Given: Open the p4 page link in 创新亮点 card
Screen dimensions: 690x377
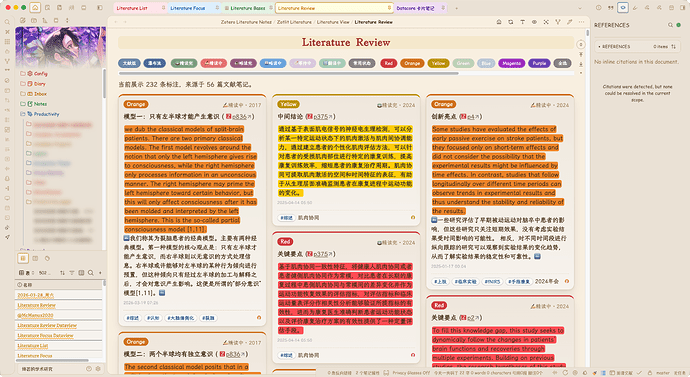Looking at the screenshot, I should click(x=470, y=117).
